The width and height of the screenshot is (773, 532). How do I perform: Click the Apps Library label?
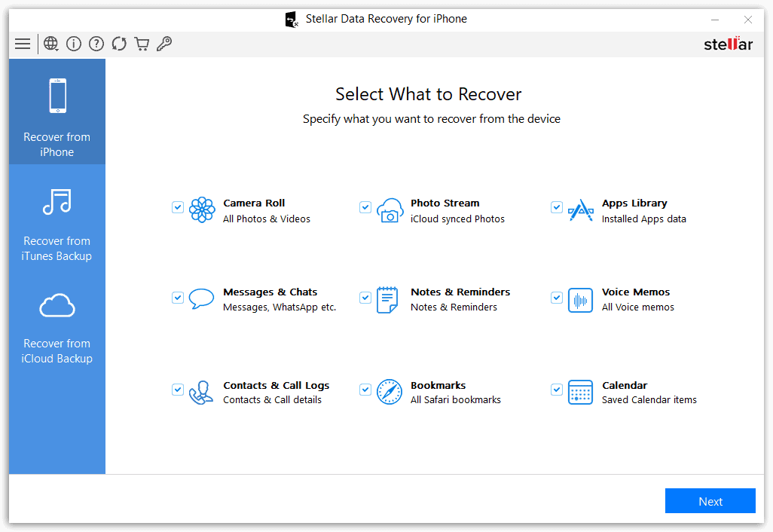(x=634, y=203)
